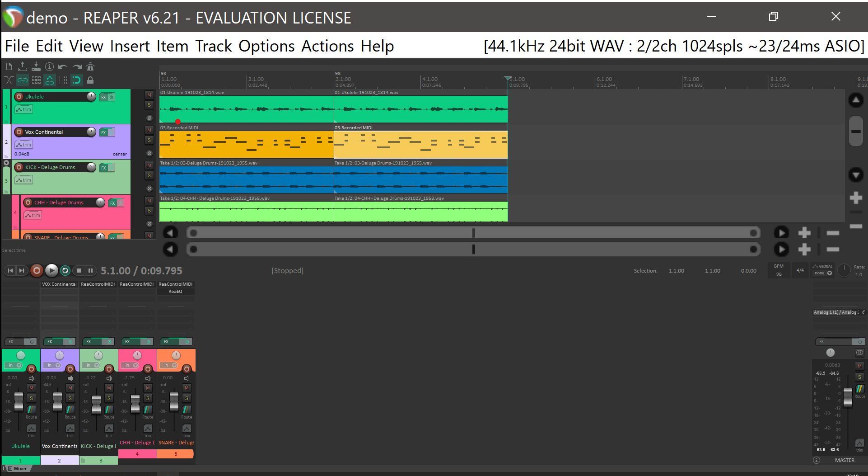The width and height of the screenshot is (868, 476).
Task: Click the master track volume fader
Action: [848, 397]
